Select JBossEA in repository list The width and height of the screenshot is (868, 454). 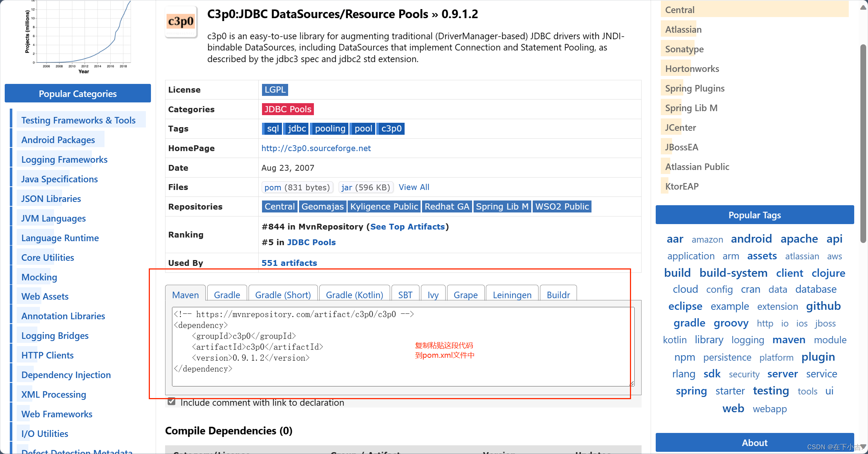tap(681, 147)
